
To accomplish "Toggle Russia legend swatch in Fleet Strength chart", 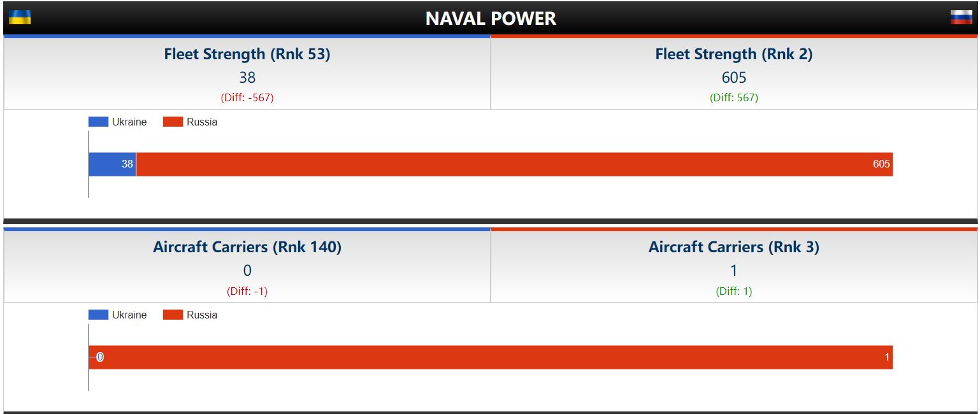I will 173,122.
